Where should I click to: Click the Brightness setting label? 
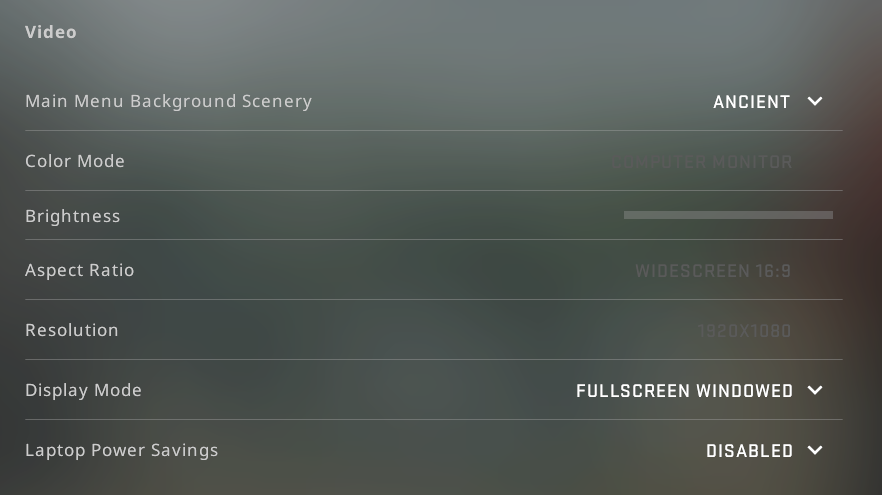pyautogui.click(x=72, y=216)
